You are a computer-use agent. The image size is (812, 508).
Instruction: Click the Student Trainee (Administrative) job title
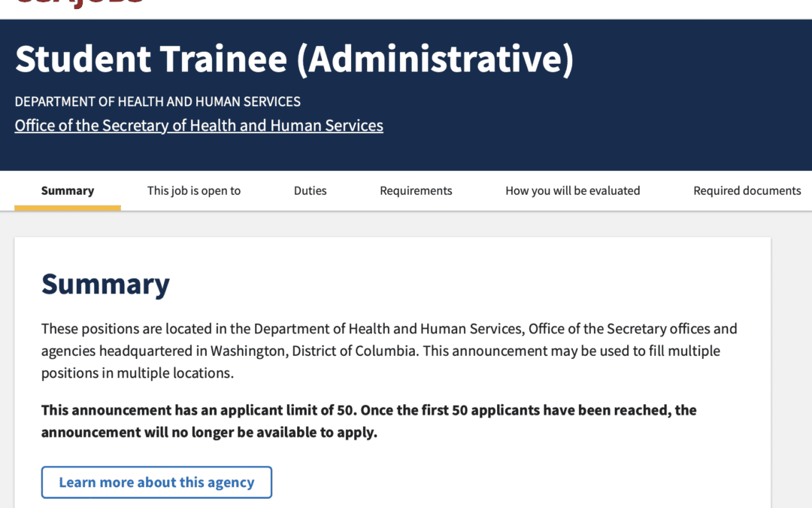coord(294,59)
